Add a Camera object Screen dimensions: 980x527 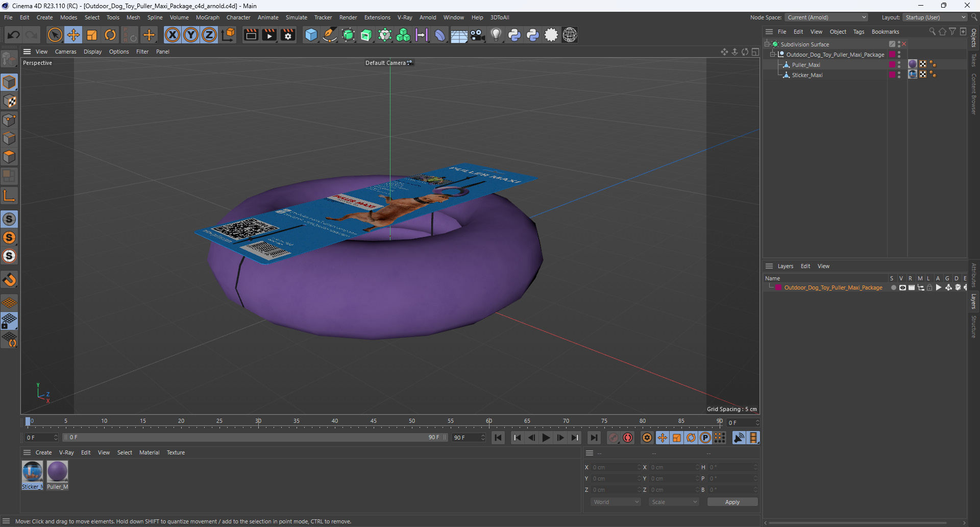coord(477,35)
